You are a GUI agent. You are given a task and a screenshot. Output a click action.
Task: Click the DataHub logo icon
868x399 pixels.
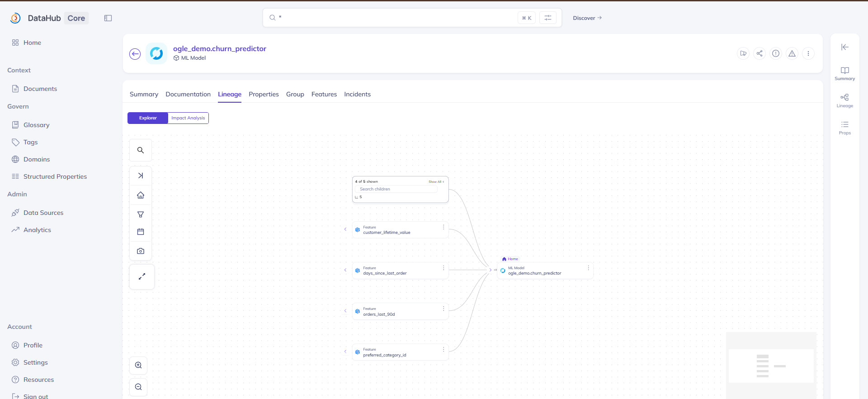15,18
